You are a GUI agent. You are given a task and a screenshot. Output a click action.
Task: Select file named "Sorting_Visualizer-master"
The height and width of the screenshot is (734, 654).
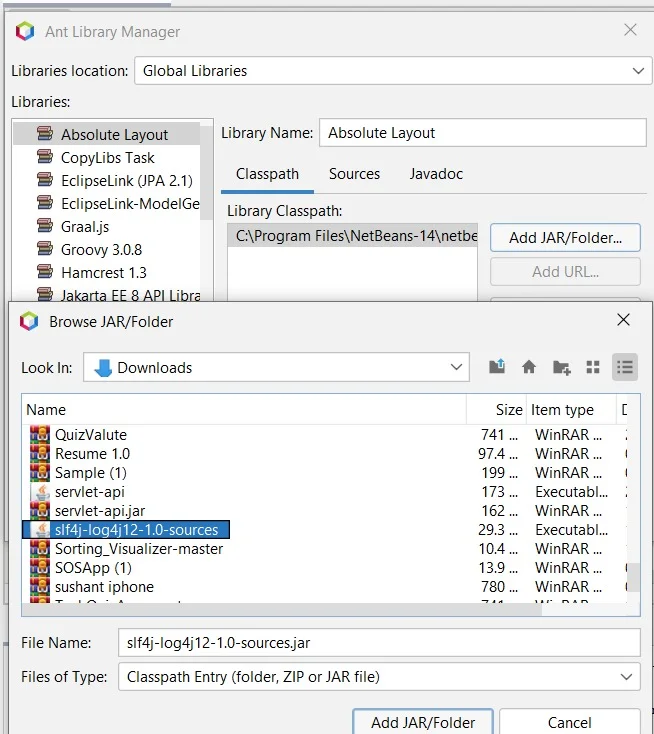pyautogui.click(x=139, y=549)
